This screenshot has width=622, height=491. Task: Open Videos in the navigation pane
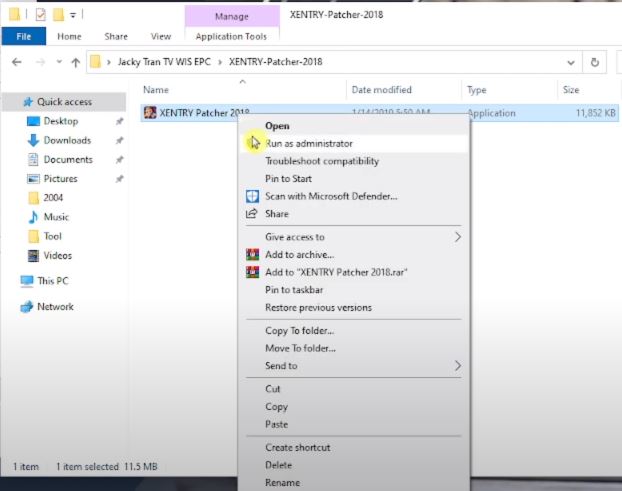[x=58, y=255]
